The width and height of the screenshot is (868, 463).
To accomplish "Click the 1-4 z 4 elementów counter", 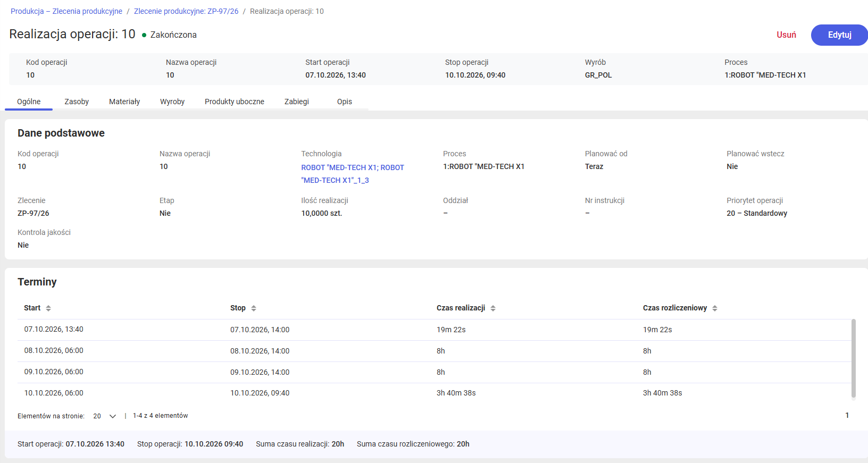I will pos(161,416).
